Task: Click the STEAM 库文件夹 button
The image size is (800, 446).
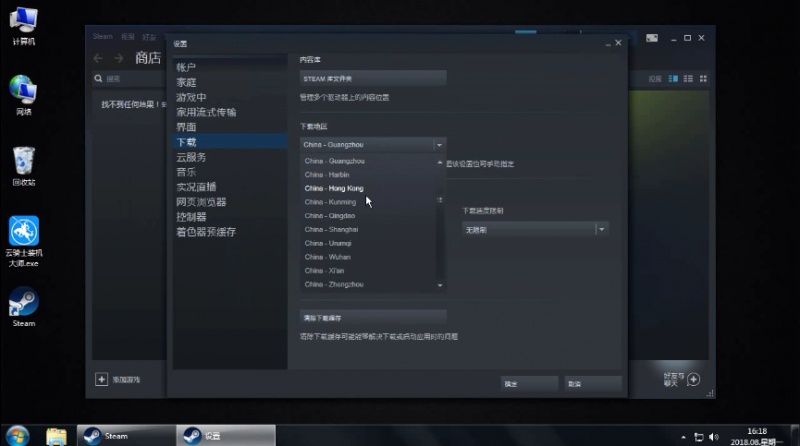Action: (x=373, y=79)
